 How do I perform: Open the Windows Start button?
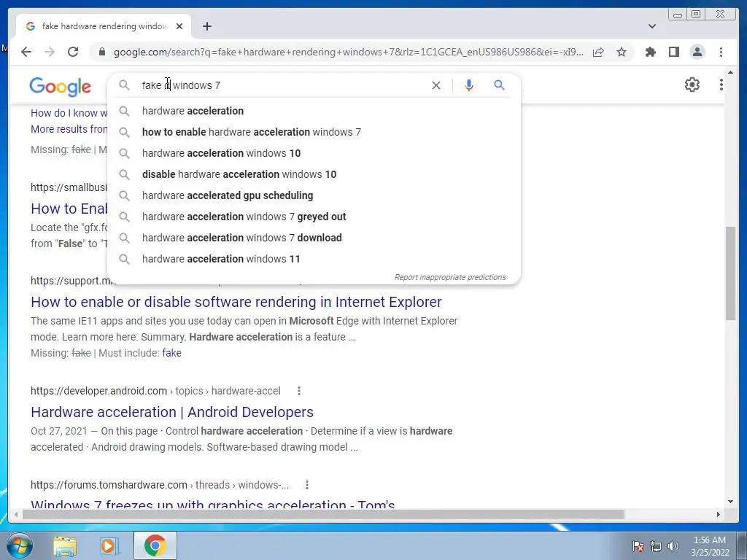click(x=20, y=545)
